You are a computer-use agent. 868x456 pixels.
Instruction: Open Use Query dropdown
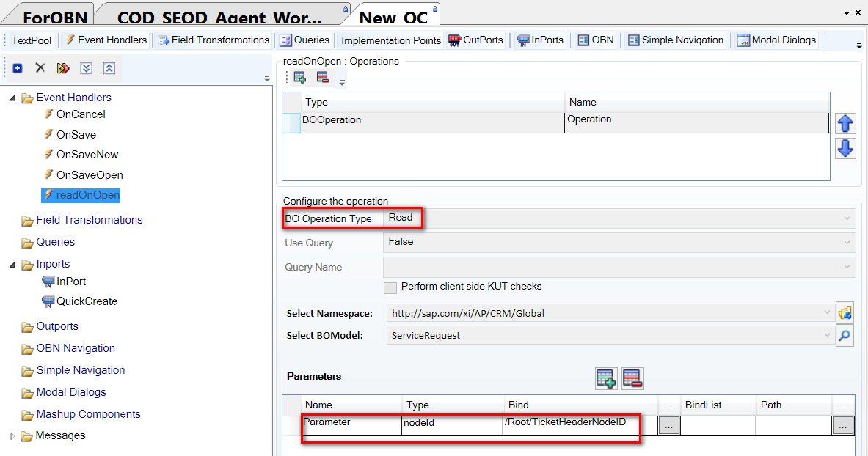pyautogui.click(x=847, y=243)
